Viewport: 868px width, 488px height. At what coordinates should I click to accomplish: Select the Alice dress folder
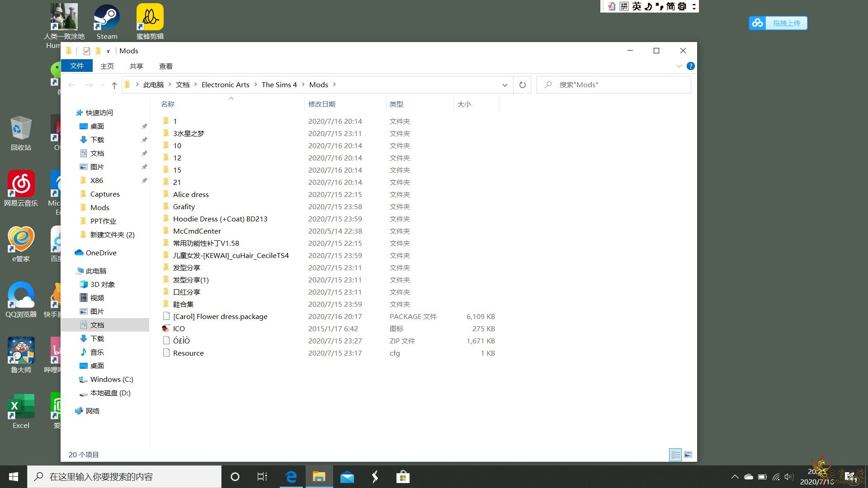point(191,194)
